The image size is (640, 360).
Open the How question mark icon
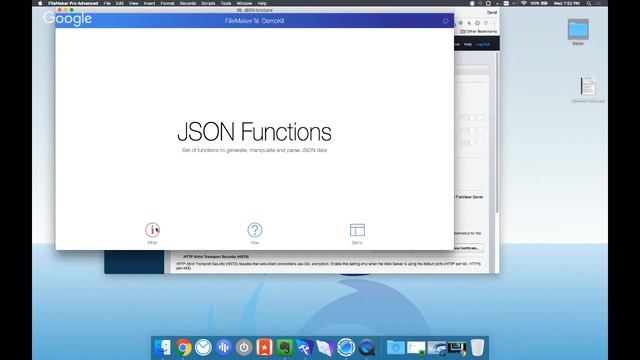pyautogui.click(x=255, y=230)
